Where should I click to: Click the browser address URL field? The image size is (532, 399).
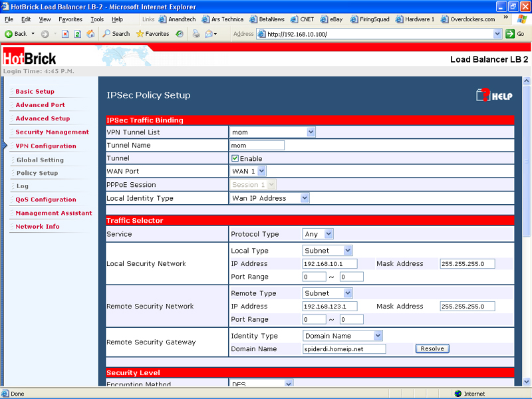[x=379, y=34]
